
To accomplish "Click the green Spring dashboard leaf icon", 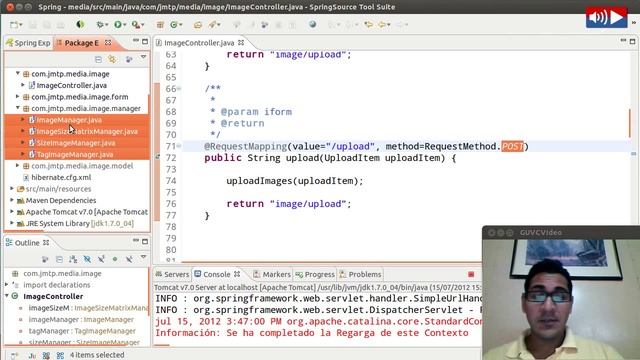I will pos(80,24).
